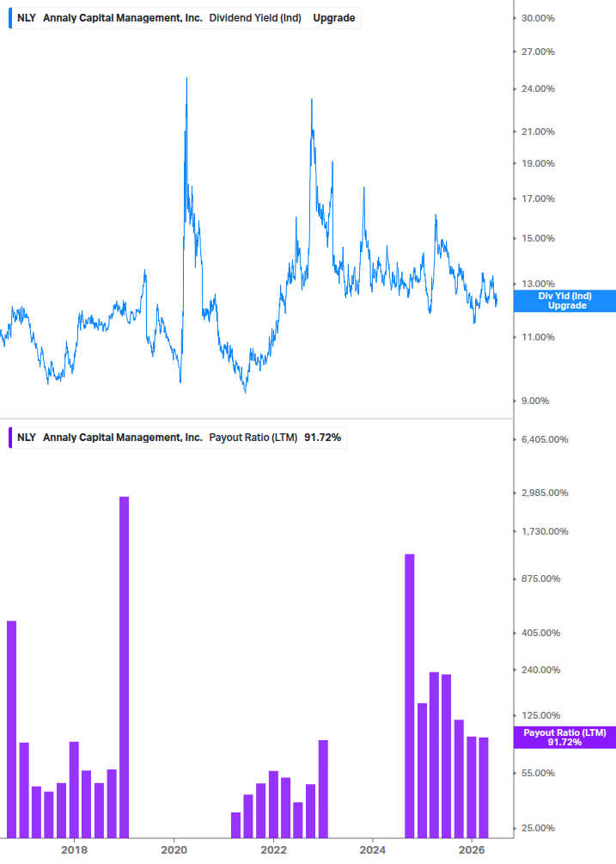Click the purple color bar beside payout legend
The image size is (616, 864).
pyautogui.click(x=10, y=438)
